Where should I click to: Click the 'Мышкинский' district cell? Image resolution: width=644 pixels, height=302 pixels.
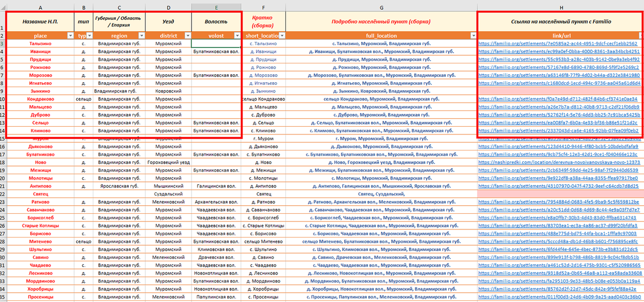click(x=169, y=186)
